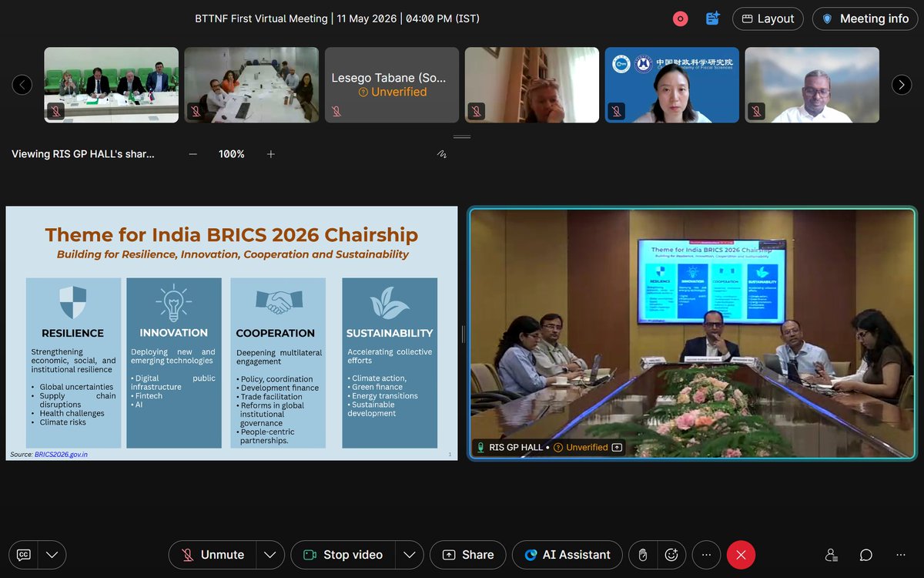Click the Viewing RIS GP HALL's shared content label
The image size is (924, 578).
pyautogui.click(x=82, y=154)
